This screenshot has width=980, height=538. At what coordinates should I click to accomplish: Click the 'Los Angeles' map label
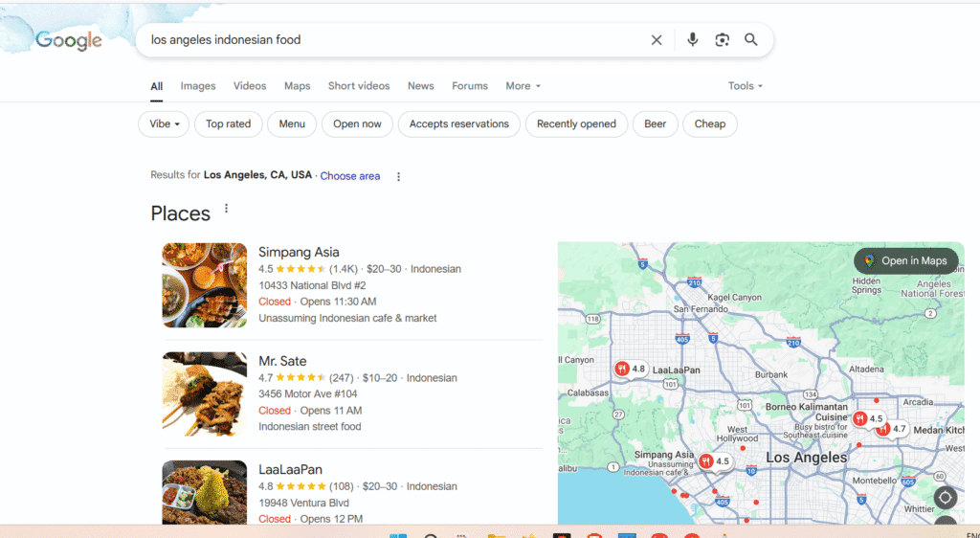(806, 458)
